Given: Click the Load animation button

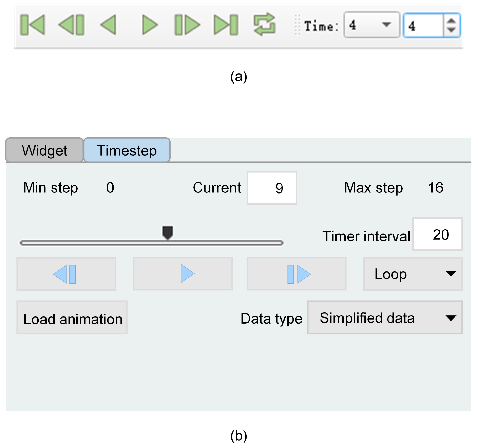Looking at the screenshot, I should pos(72,318).
